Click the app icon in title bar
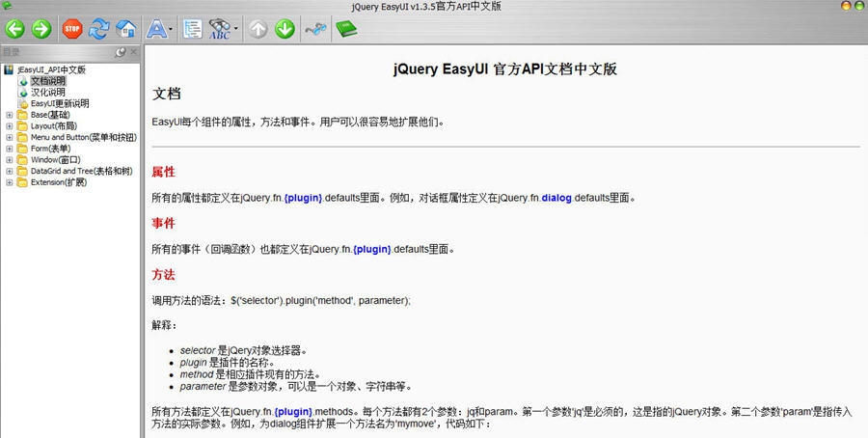The width and height of the screenshot is (868, 438). click(x=7, y=6)
